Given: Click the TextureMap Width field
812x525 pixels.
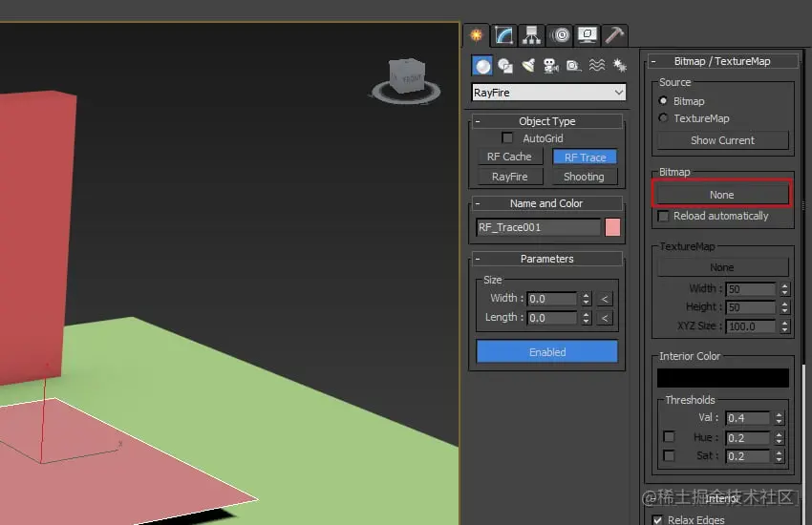Looking at the screenshot, I should (750, 288).
